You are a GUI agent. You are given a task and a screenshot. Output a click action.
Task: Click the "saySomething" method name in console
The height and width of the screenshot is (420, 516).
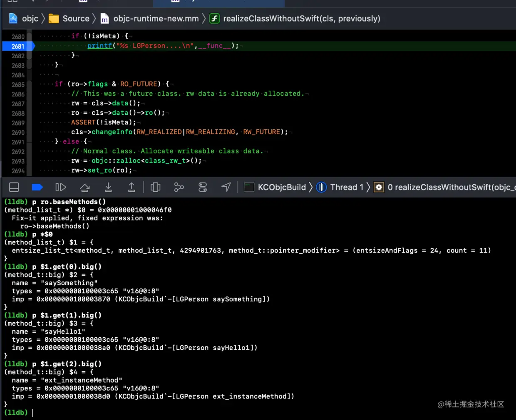[69, 283]
